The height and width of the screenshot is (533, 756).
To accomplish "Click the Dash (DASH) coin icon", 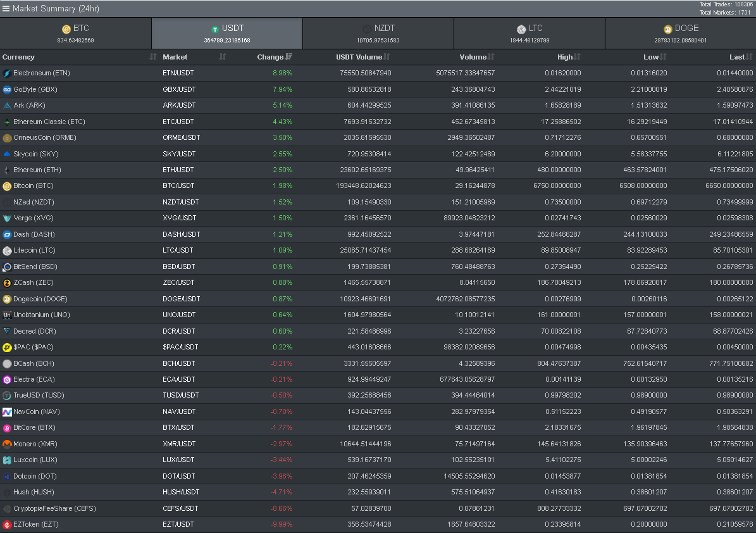I will click(7, 234).
